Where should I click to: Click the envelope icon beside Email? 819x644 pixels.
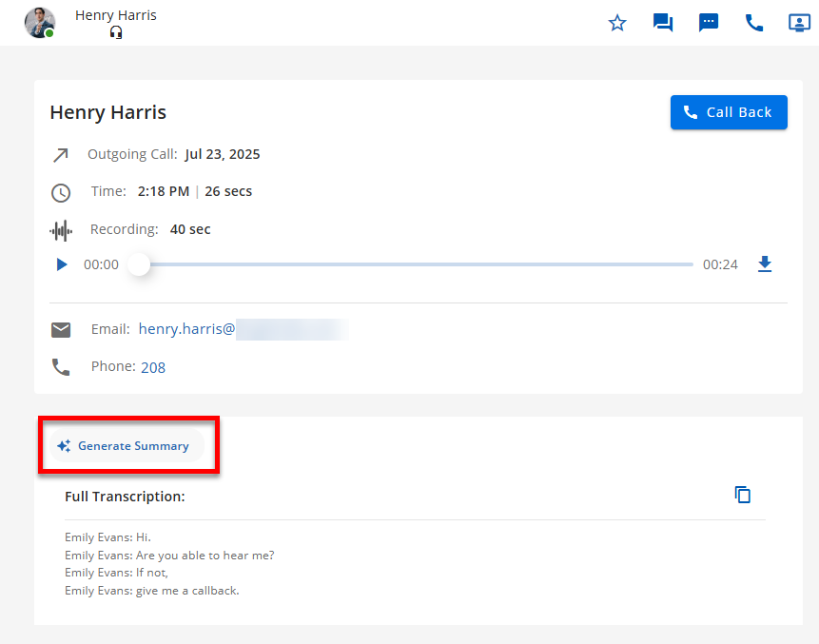pyautogui.click(x=61, y=330)
